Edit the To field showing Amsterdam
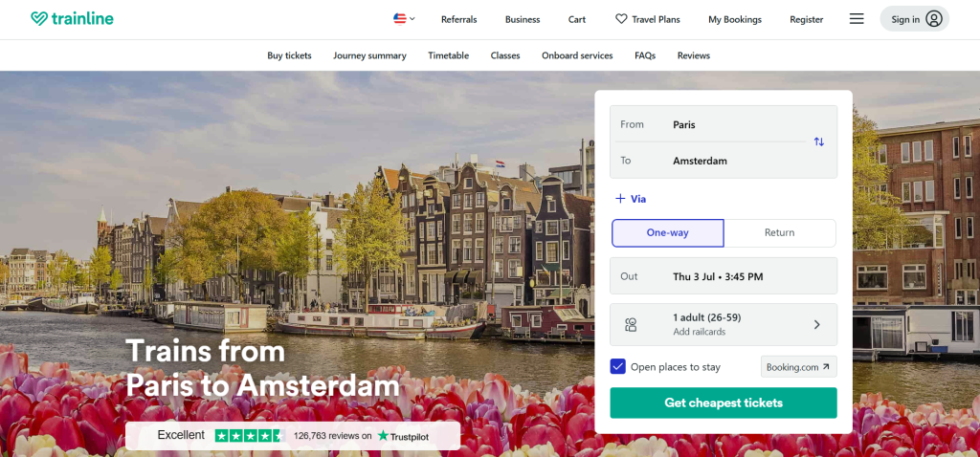 [712, 161]
